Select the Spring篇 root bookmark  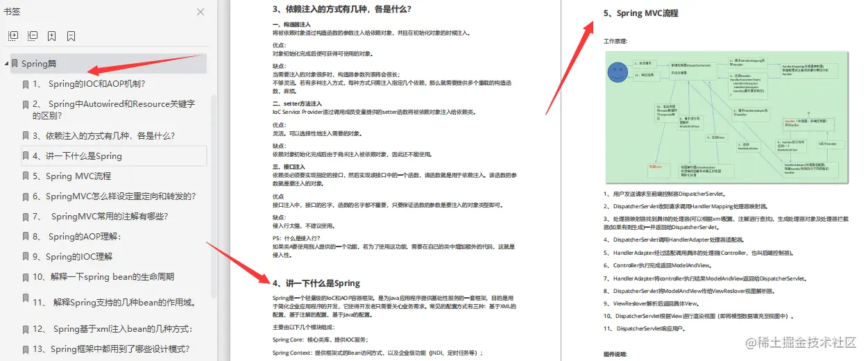[x=108, y=64]
